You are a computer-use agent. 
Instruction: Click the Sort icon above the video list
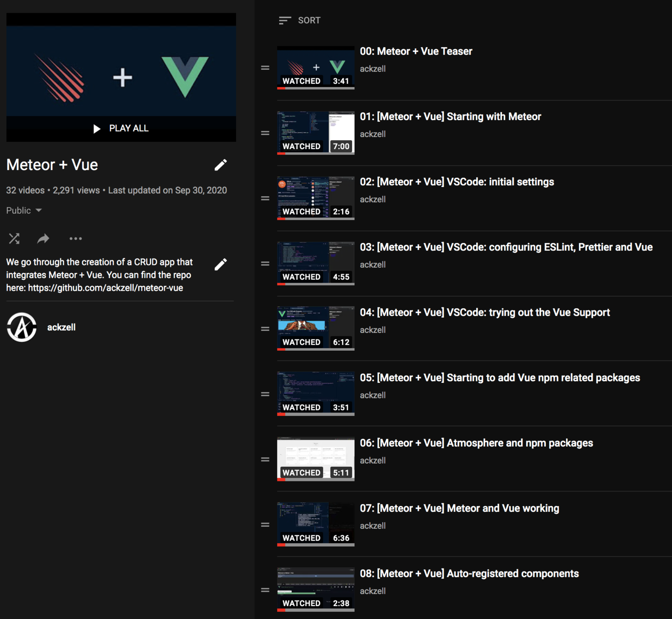[285, 20]
